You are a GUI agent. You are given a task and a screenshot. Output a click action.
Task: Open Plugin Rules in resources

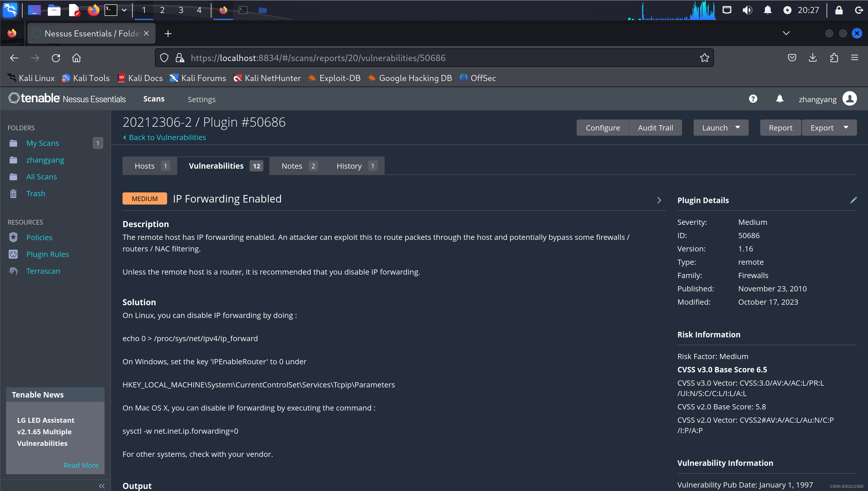point(47,254)
